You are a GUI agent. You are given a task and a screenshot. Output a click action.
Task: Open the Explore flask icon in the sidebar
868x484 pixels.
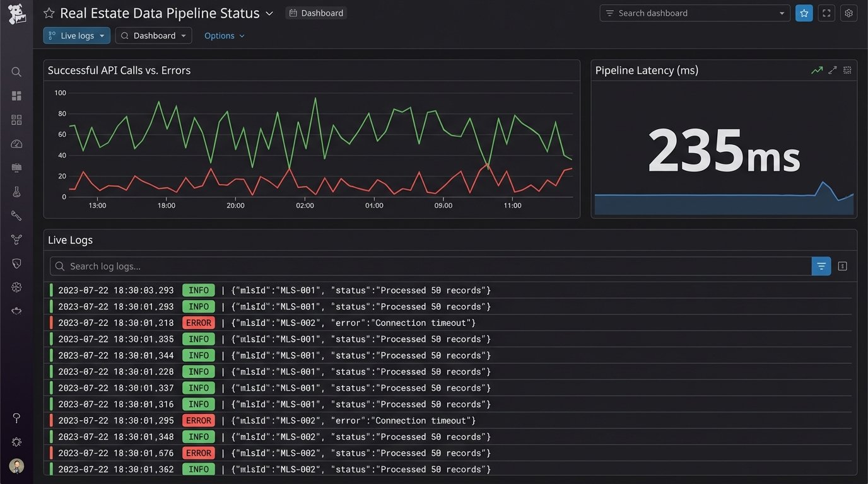pos(16,192)
